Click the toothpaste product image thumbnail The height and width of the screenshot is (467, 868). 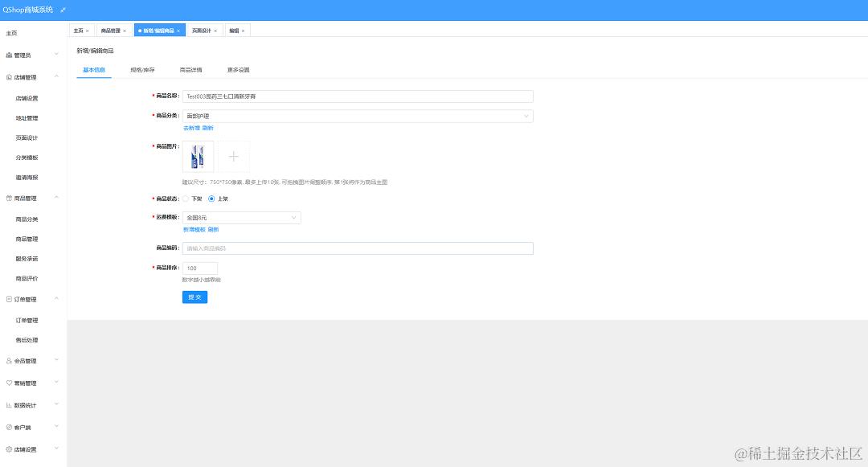tap(199, 157)
